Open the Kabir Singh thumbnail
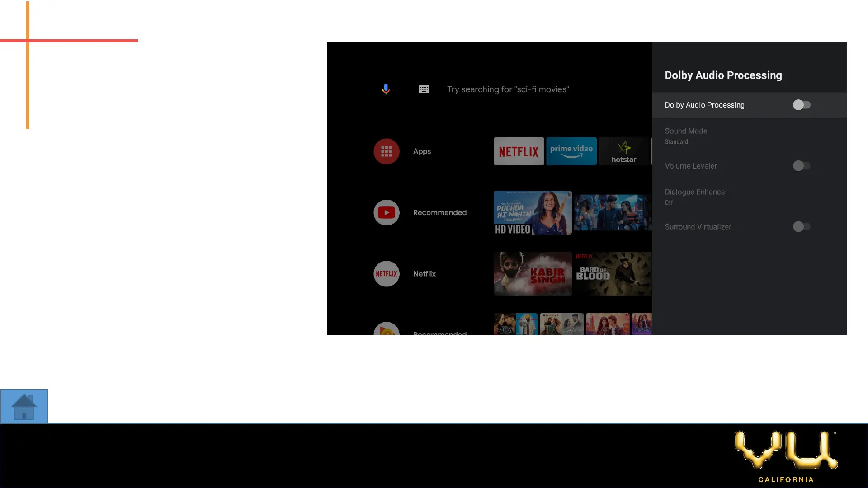The height and width of the screenshot is (488, 868). 533,274
